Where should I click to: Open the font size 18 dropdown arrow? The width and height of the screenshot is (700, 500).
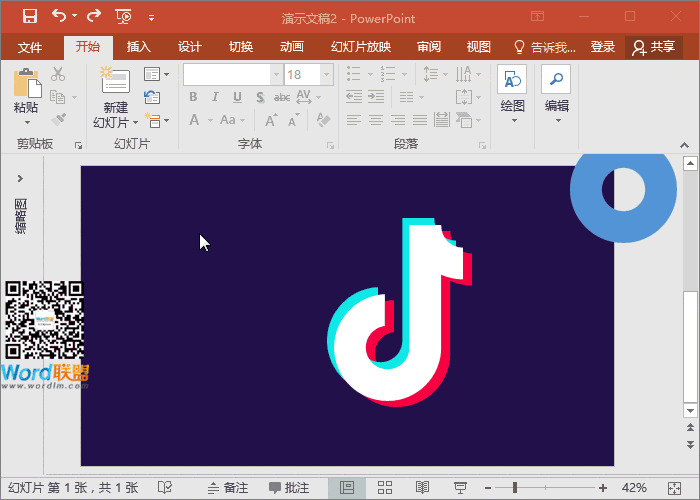327,75
